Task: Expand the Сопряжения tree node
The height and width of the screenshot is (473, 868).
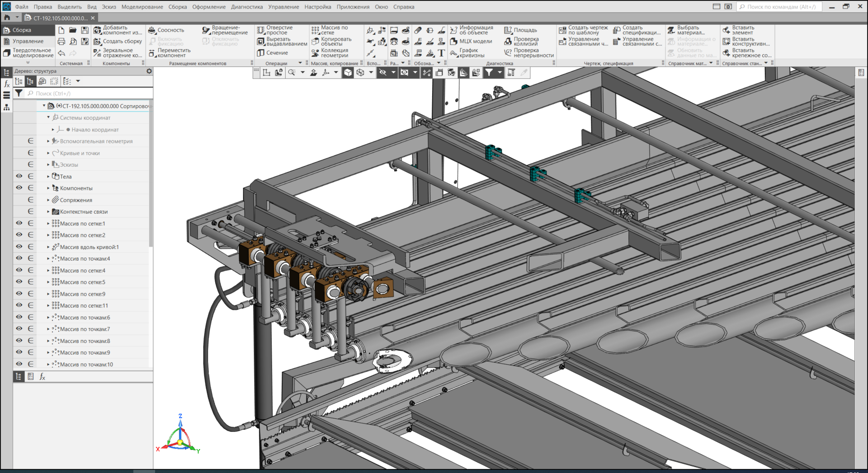Action: [48, 200]
